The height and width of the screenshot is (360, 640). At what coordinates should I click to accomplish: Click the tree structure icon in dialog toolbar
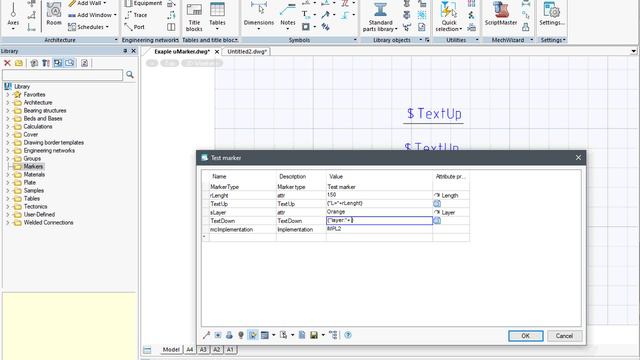click(x=333, y=335)
